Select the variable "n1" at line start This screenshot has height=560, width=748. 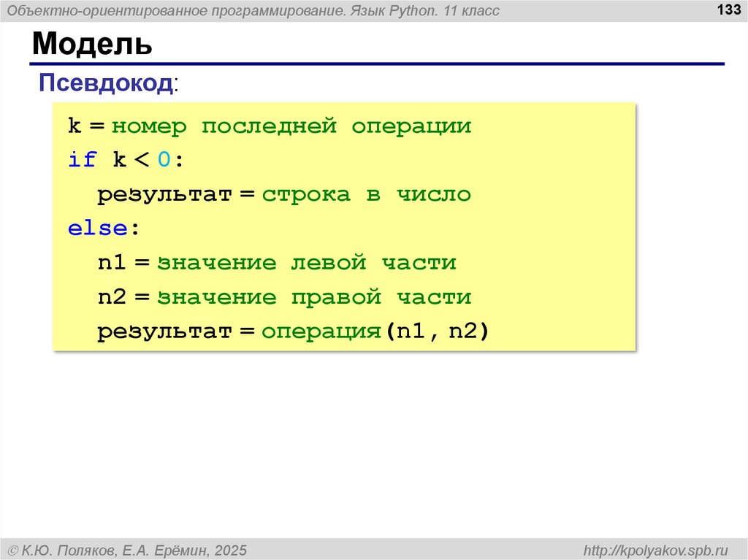(112, 263)
